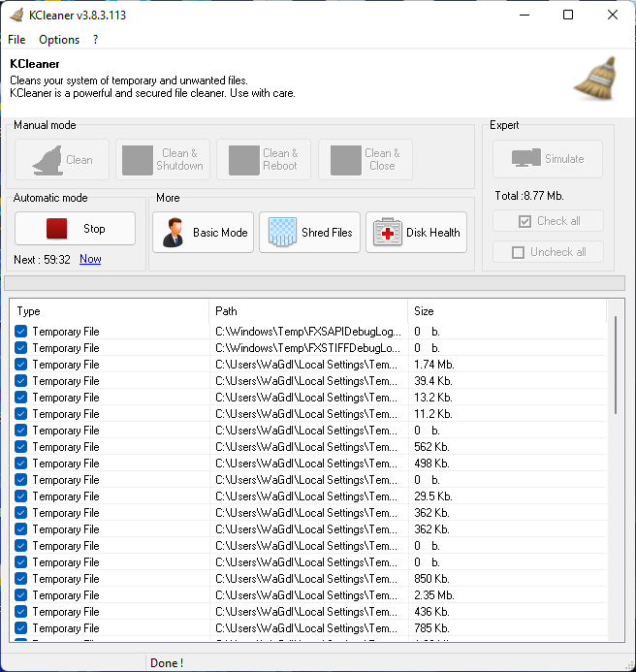Click the progress bar below mode panels
636x672 pixels.
(x=314, y=283)
